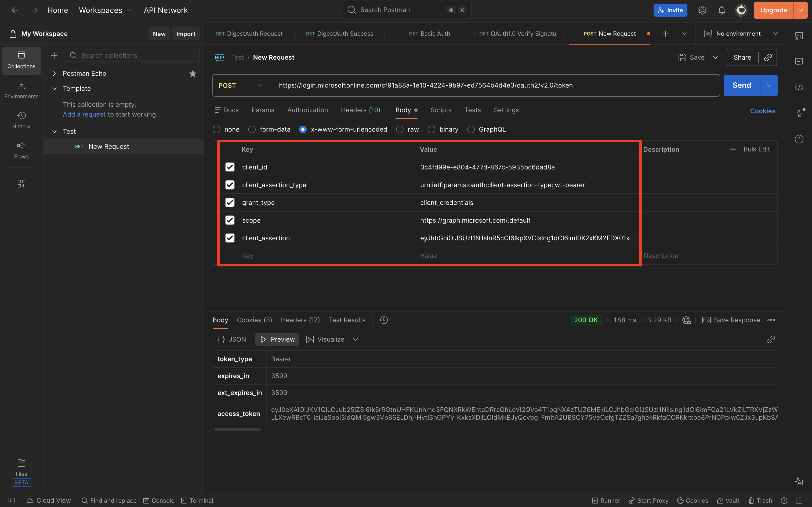Image resolution: width=812 pixels, height=507 pixels.
Task: Uncheck the client_assertion_type parameter
Action: pos(230,185)
